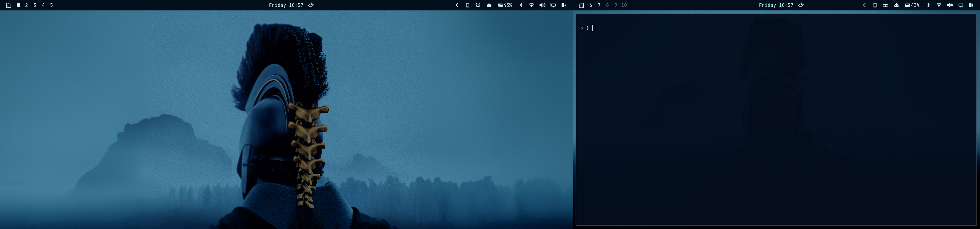Switch to workspace 10

(624, 5)
